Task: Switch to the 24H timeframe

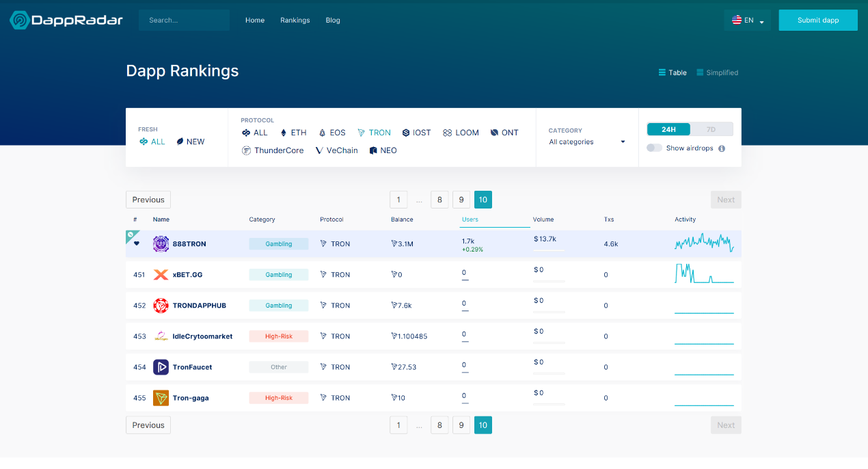Action: pos(668,129)
